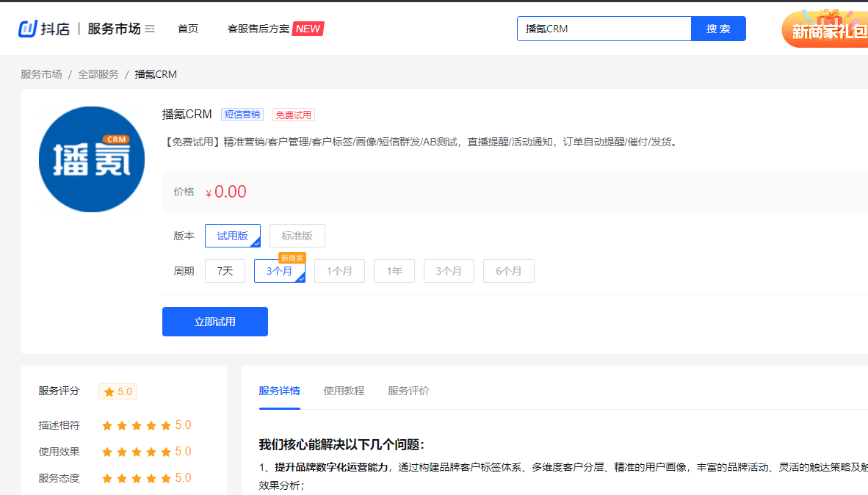This screenshot has height=495, width=868.
Task: Click the 服务态度 star rating
Action: [x=137, y=478]
